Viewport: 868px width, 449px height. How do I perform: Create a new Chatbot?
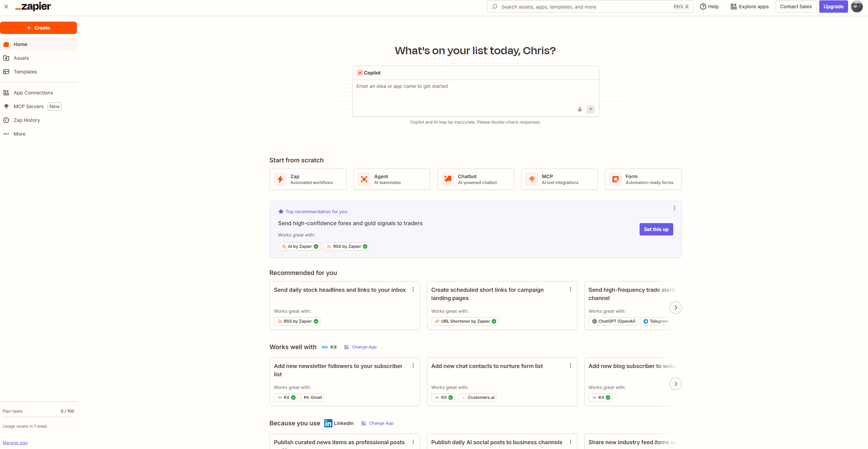tap(475, 179)
